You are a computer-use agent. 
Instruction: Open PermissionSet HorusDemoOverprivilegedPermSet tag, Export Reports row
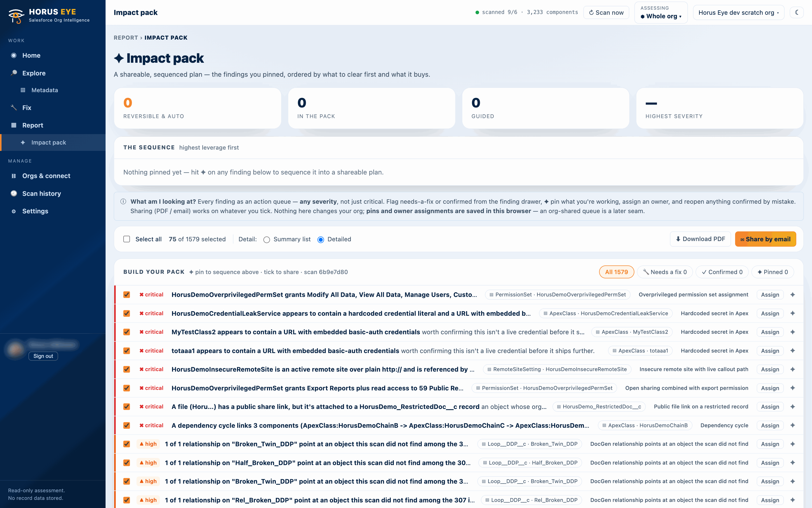point(544,388)
